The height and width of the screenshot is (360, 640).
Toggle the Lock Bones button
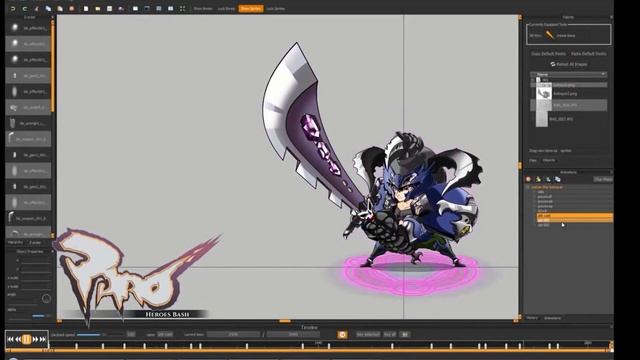pos(226,9)
